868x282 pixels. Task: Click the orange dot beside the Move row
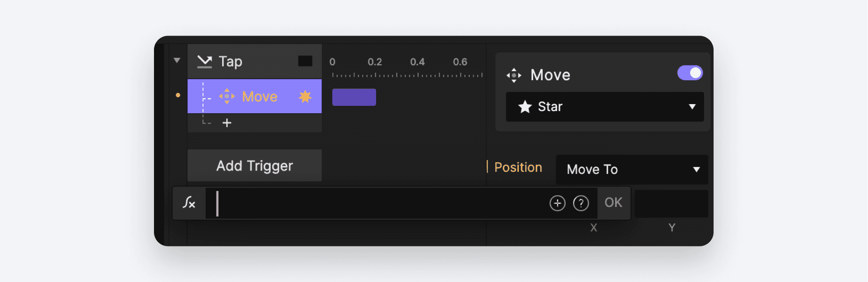point(177,96)
